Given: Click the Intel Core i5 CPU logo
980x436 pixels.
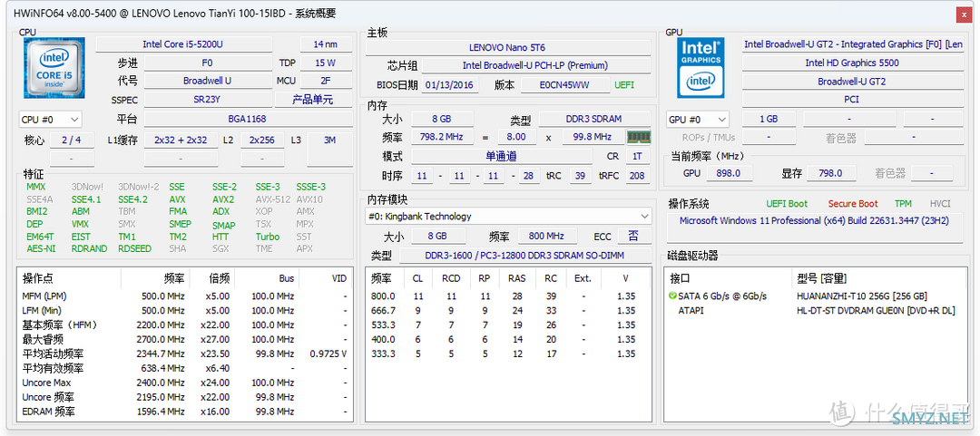Looking at the screenshot, I should [x=54, y=67].
